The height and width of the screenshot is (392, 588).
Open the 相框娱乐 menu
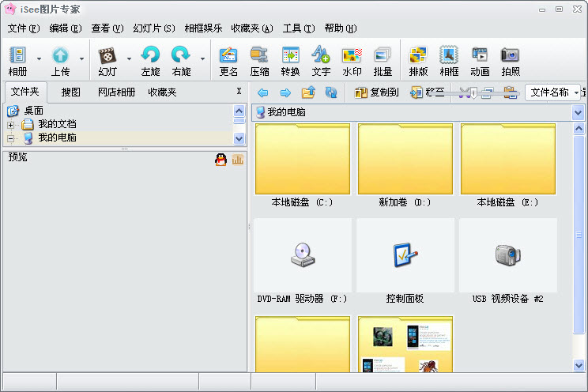[x=203, y=28]
